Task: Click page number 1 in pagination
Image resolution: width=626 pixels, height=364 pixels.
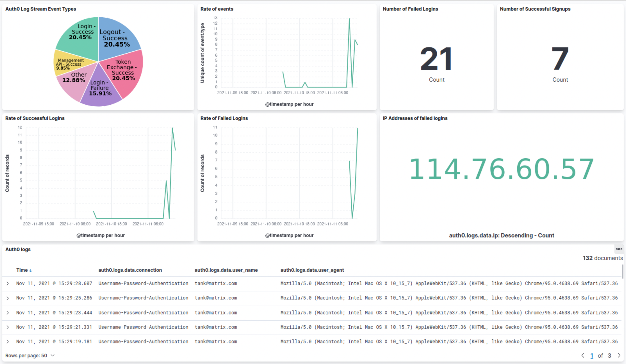Action: coord(592,356)
